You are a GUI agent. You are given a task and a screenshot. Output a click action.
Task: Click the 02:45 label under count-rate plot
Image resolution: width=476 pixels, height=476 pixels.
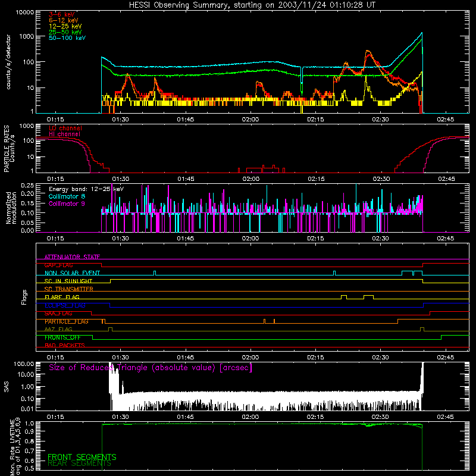point(445,120)
